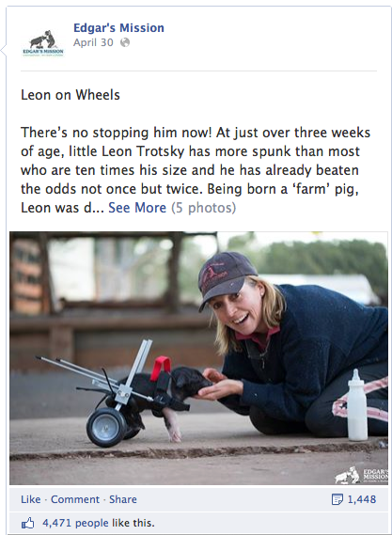Open the Edgar's Mission page name link

pos(118,27)
